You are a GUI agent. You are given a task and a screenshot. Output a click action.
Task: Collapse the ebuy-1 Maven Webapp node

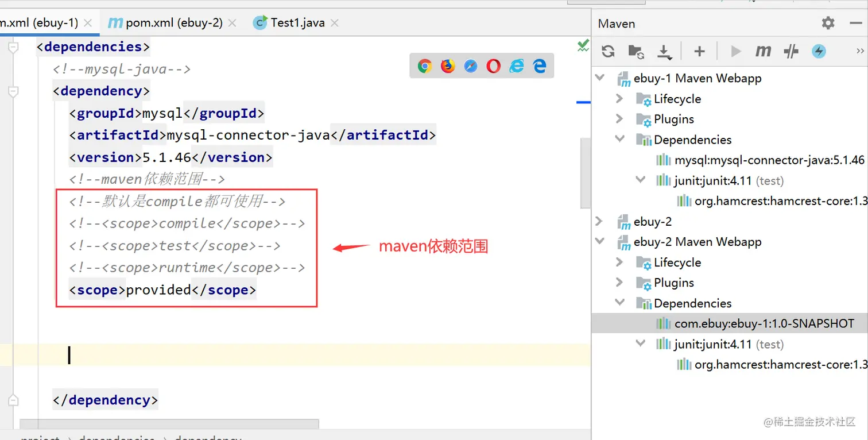600,78
